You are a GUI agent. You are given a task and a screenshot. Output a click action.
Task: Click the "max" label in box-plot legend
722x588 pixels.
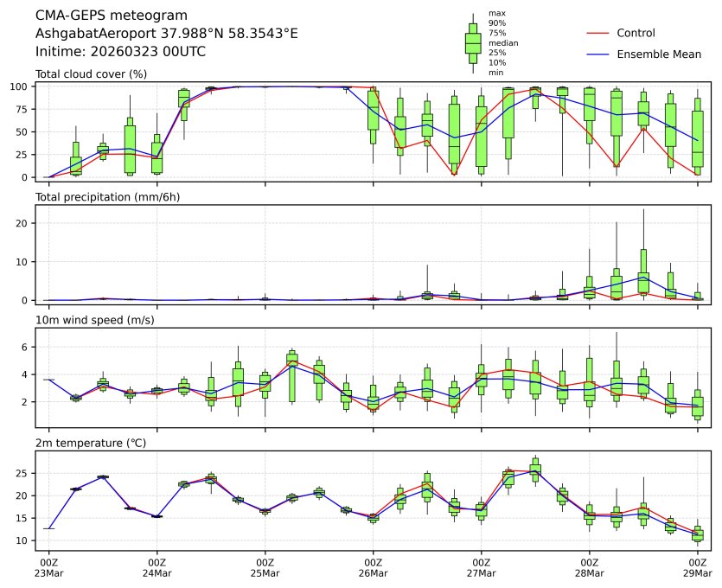pos(496,14)
